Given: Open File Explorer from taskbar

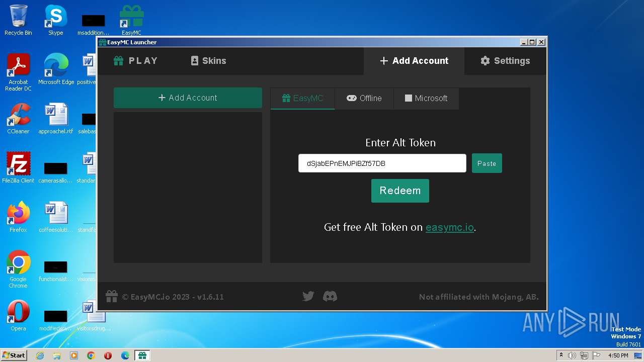Looking at the screenshot, I should [x=57, y=355].
